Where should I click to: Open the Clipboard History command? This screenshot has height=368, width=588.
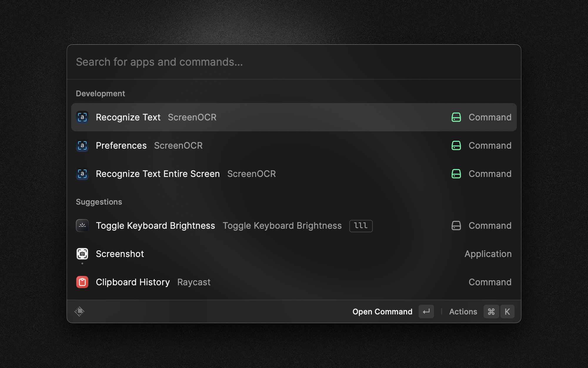[x=294, y=282]
